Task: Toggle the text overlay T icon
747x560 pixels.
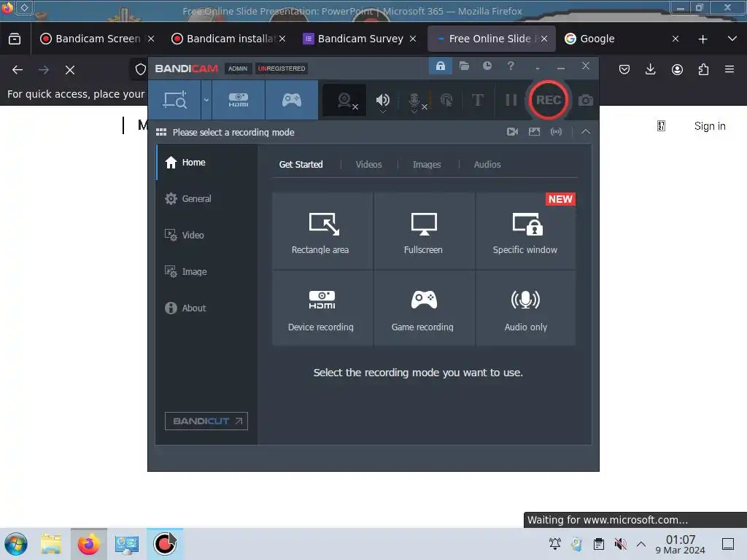Action: click(477, 100)
